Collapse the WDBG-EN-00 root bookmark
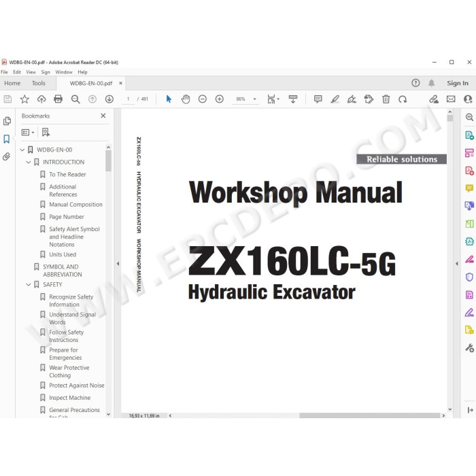This screenshot has height=476, width=476. 22,150
